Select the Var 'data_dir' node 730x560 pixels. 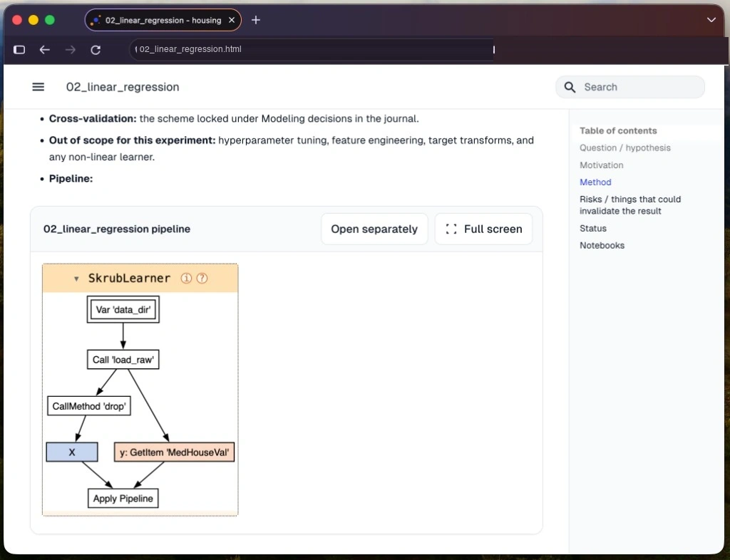coord(123,309)
